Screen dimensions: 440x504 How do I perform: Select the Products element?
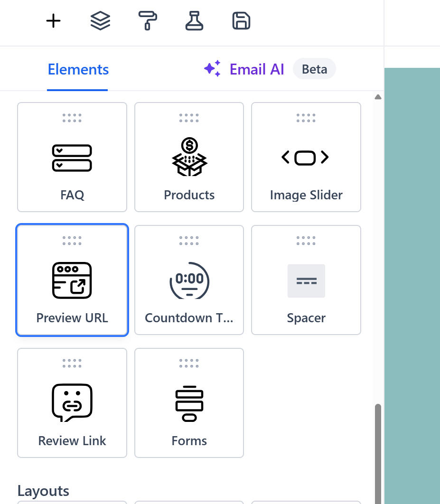pos(189,157)
